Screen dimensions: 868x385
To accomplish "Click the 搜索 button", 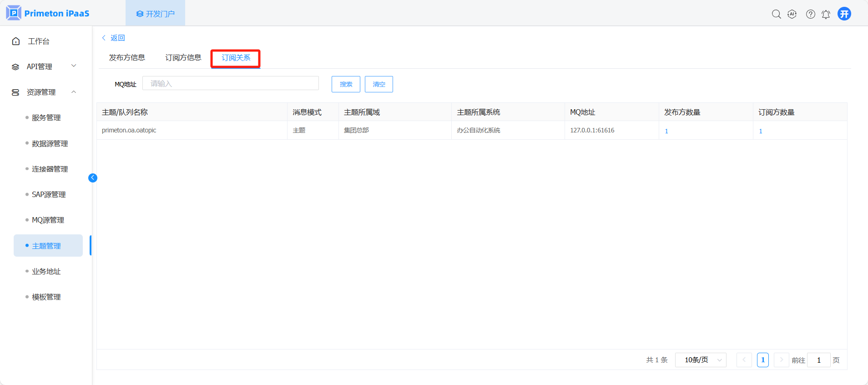I will click(x=346, y=84).
